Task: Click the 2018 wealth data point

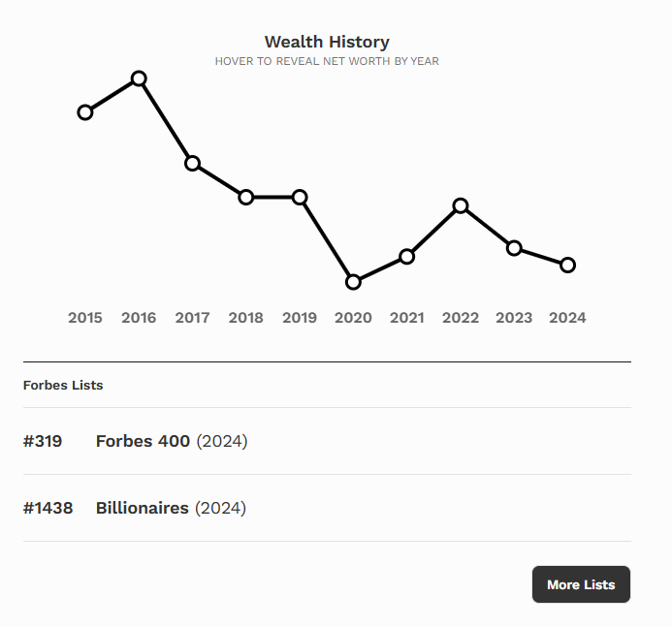Action: 246,197
